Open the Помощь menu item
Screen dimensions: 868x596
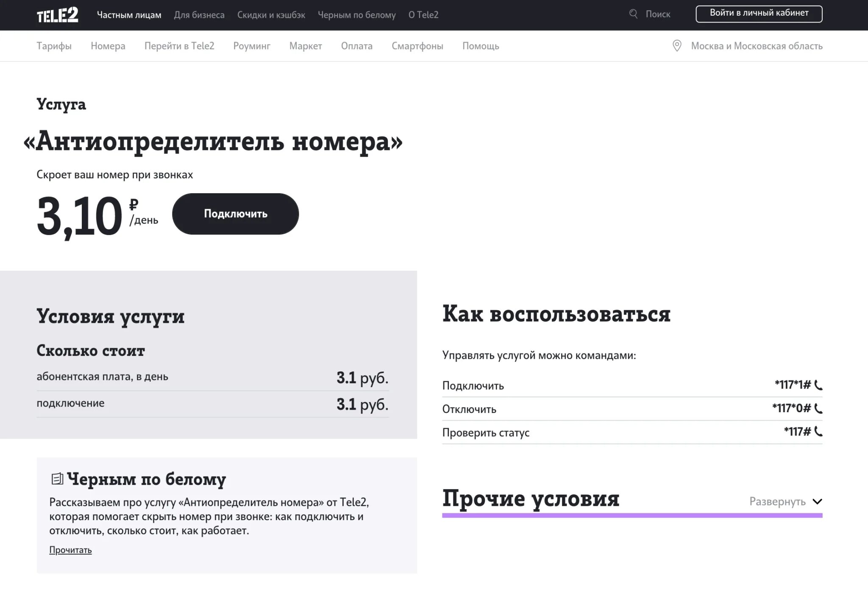point(481,46)
